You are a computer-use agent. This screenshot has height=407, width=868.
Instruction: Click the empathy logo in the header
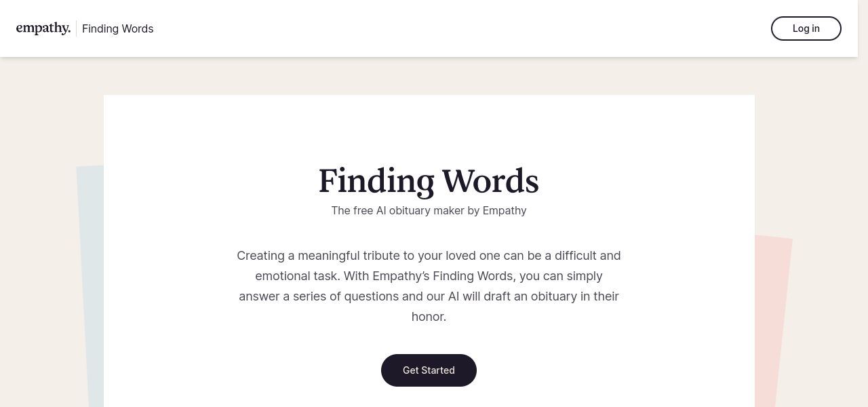point(43,28)
